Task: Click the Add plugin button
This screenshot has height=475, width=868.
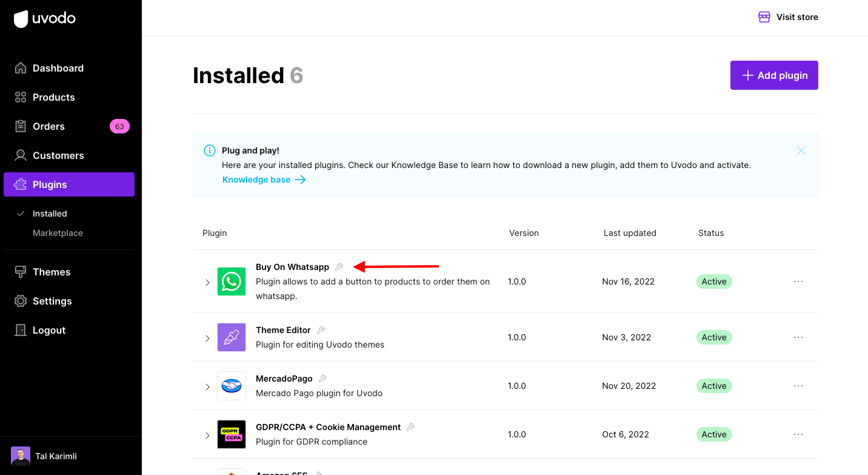Action: click(x=774, y=75)
